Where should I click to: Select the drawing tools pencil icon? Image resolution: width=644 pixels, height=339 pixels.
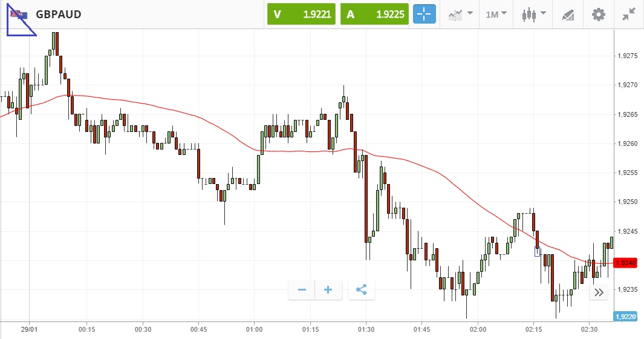pyautogui.click(x=568, y=14)
